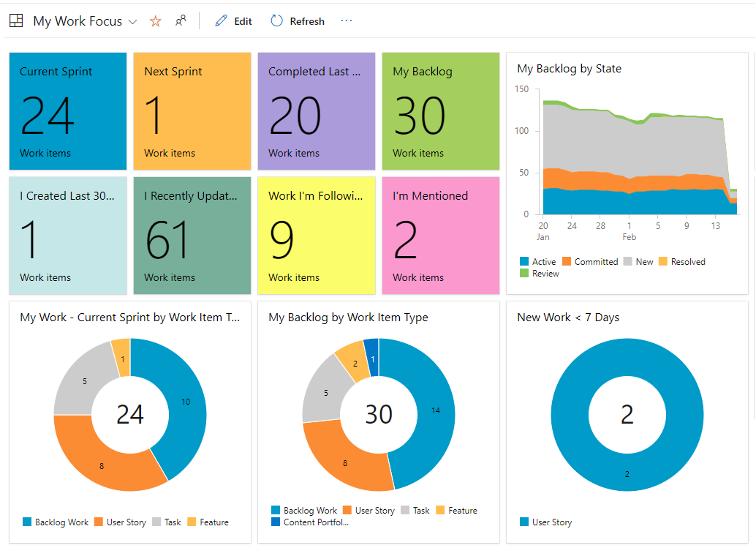756x548 pixels.
Task: Click the Refresh circular arrow icon
Action: point(276,20)
